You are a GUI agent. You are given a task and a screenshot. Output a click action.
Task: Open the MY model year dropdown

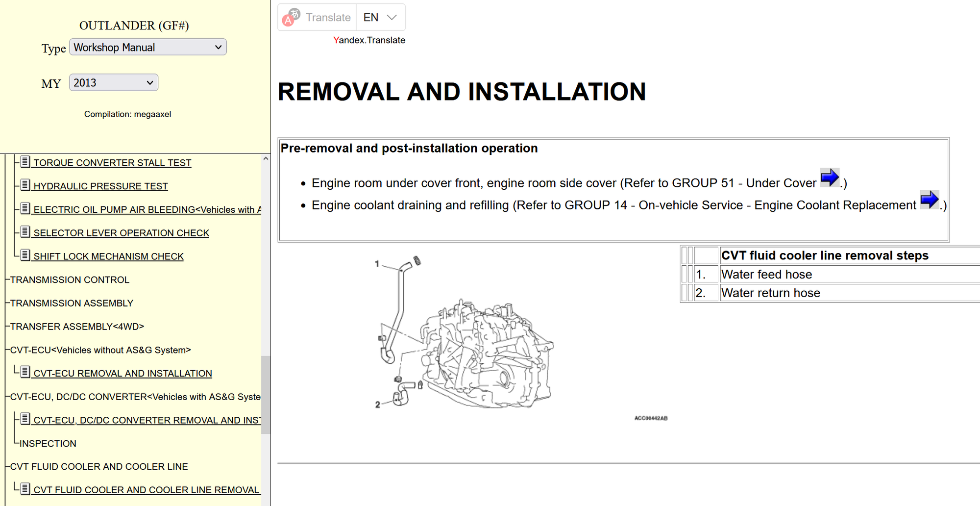113,83
